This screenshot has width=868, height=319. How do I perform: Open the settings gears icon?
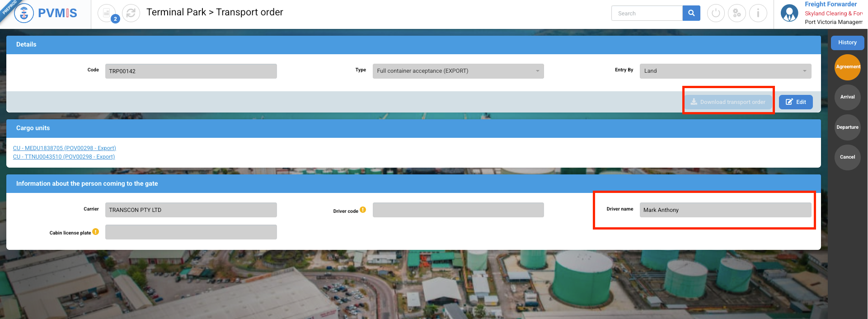pos(737,13)
